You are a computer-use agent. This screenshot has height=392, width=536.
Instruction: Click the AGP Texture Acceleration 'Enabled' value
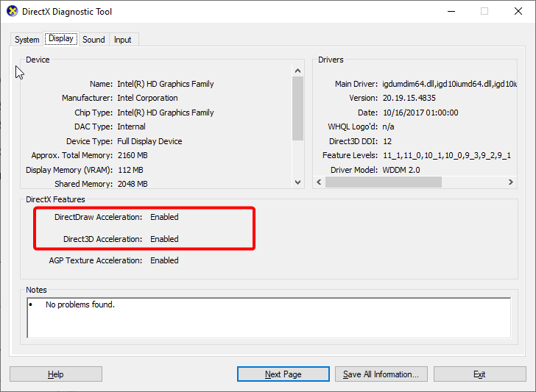click(164, 260)
